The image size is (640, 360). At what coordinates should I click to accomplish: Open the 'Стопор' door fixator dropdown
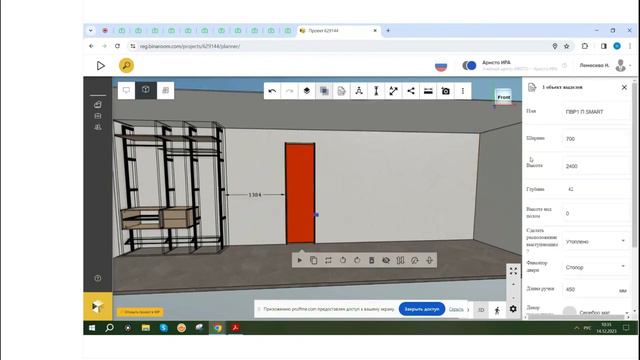tap(596, 267)
